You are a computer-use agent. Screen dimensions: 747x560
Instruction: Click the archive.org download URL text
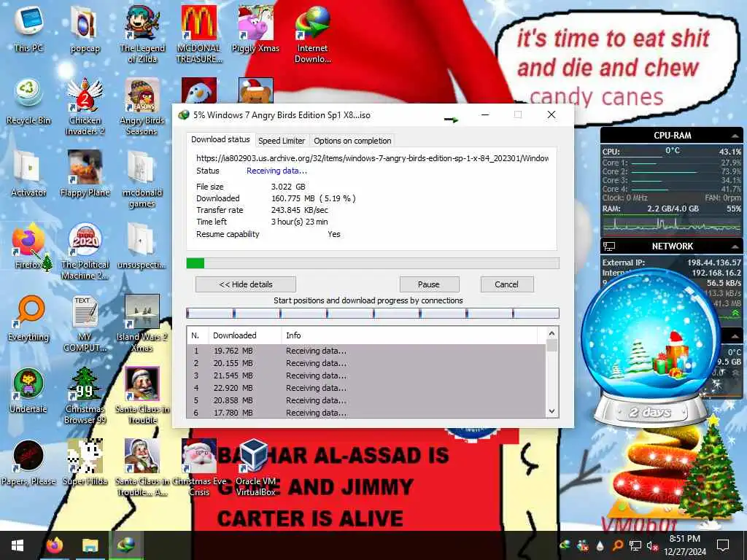click(373, 158)
